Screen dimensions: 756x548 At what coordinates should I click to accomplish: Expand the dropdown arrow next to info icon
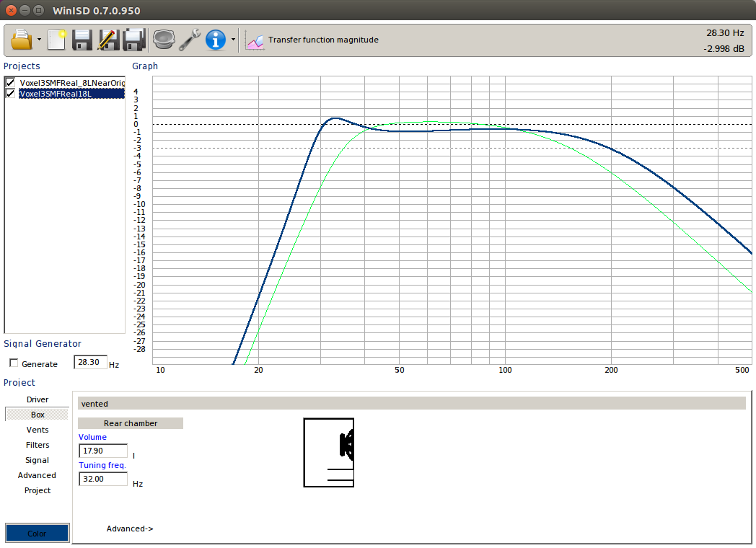coord(233,40)
